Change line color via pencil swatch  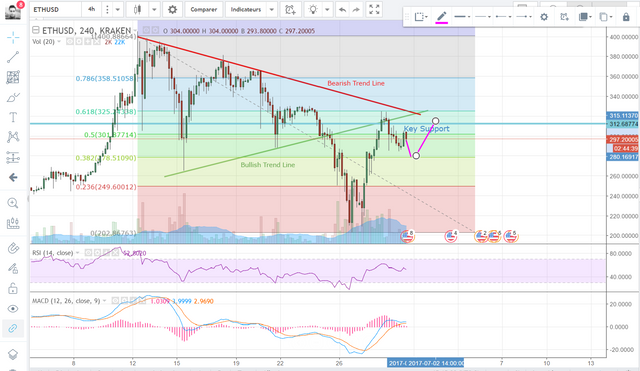(x=442, y=17)
